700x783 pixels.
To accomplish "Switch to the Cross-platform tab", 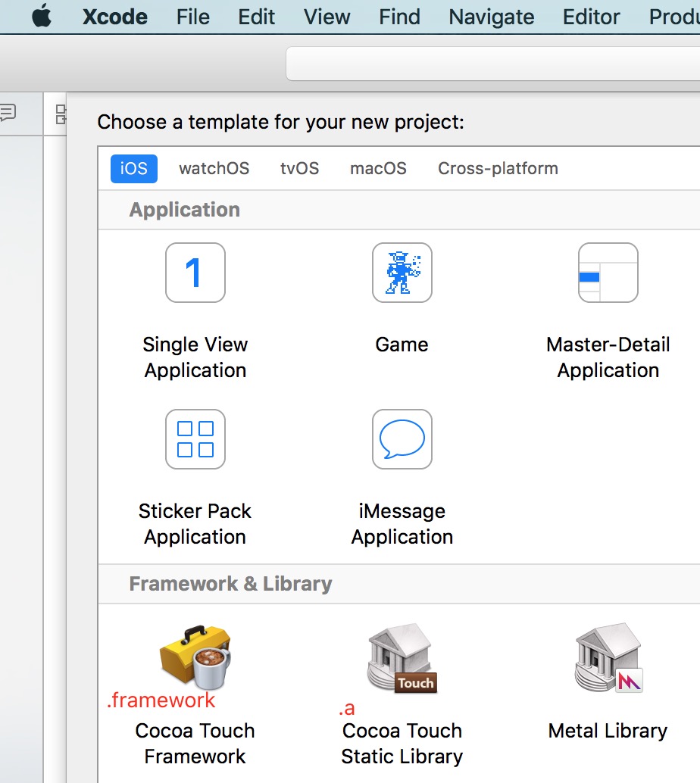I will (x=498, y=169).
